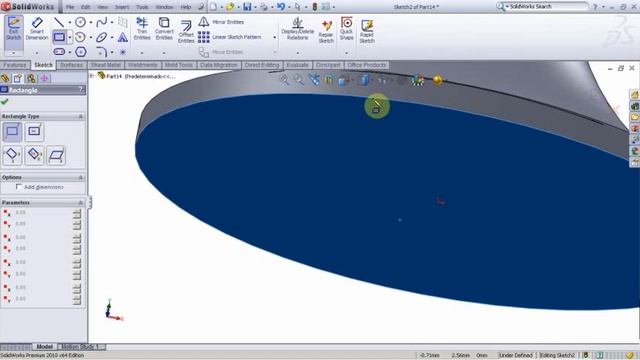The image size is (640, 360).
Task: Select the Arc sketch tool
Action: 80,37
